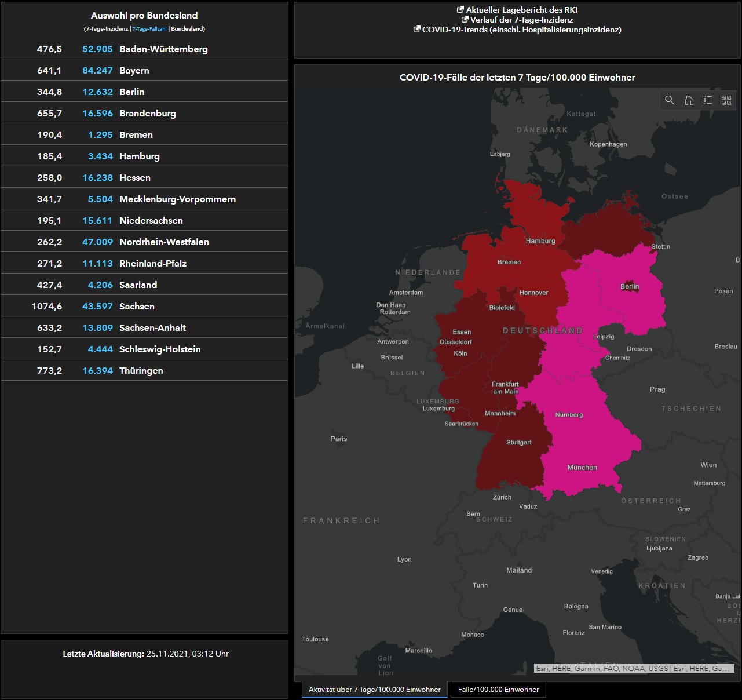742x700 pixels.
Task: Select Aktivität über 7 Tage/100.000 Einwohner tab
Action: pyautogui.click(x=375, y=690)
